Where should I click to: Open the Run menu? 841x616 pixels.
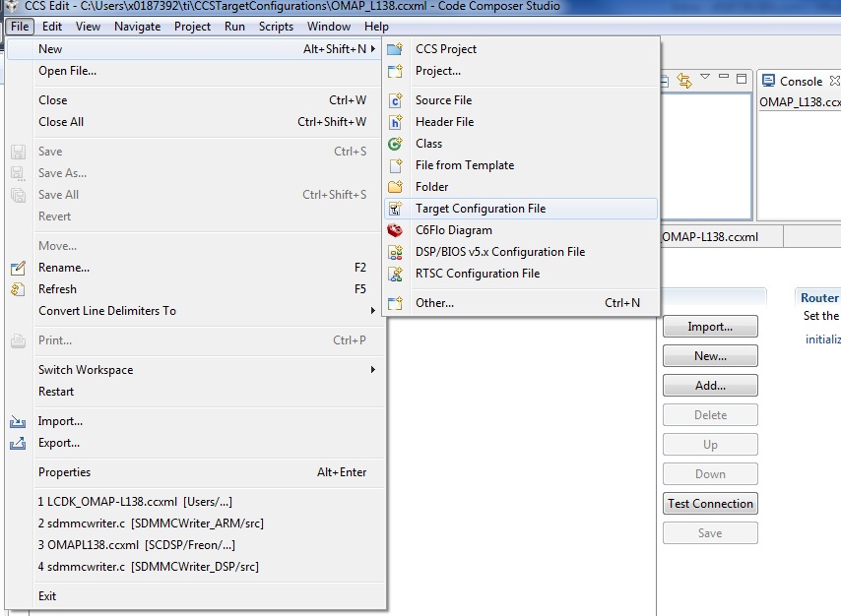click(234, 27)
